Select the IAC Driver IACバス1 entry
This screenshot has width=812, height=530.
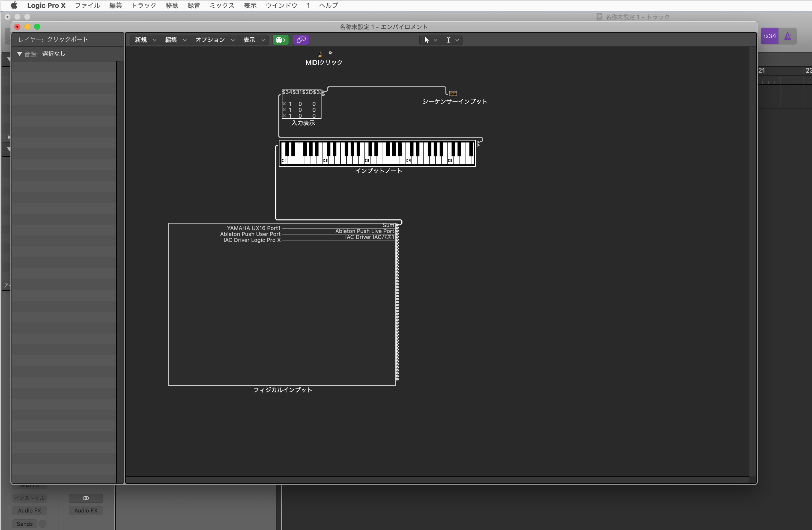click(x=369, y=237)
